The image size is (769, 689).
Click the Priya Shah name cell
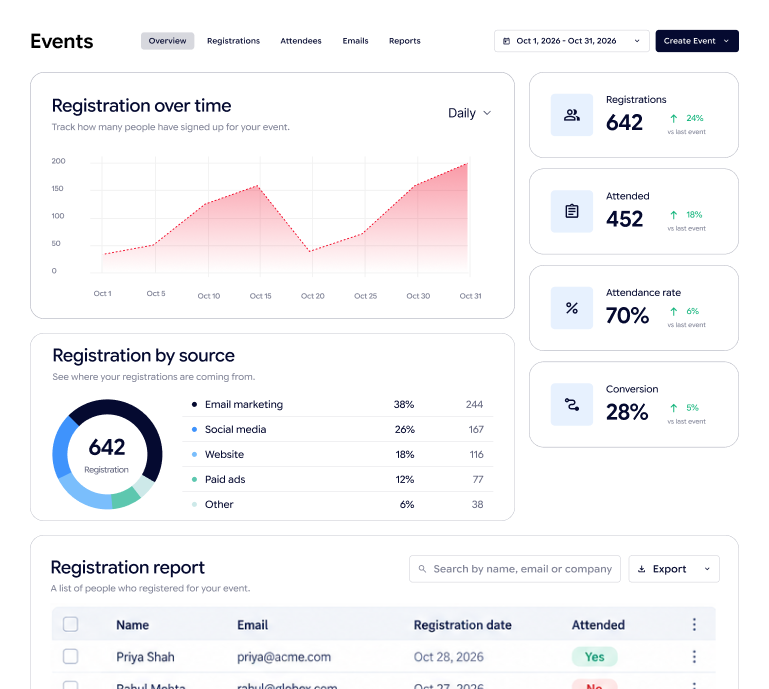coord(145,657)
